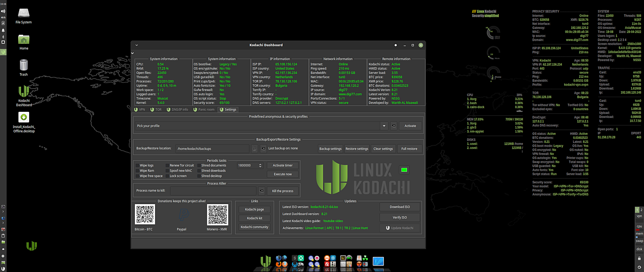The height and width of the screenshot is (272, 644).
Task: Click the Backup settings button
Action: coord(331,149)
